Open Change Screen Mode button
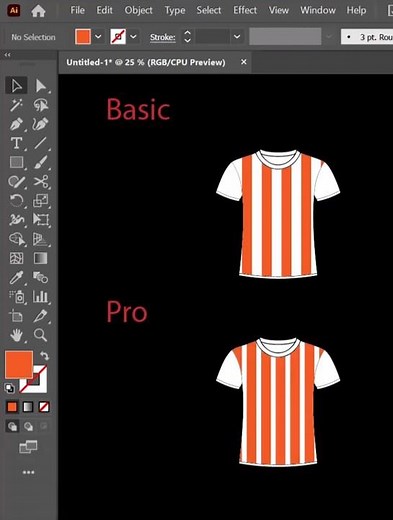The image size is (393, 520). 28,447
